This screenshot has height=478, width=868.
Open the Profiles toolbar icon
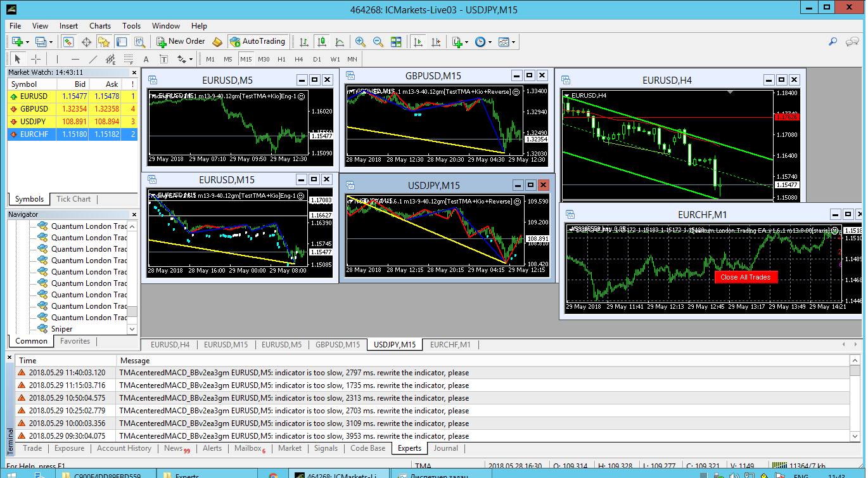point(41,42)
